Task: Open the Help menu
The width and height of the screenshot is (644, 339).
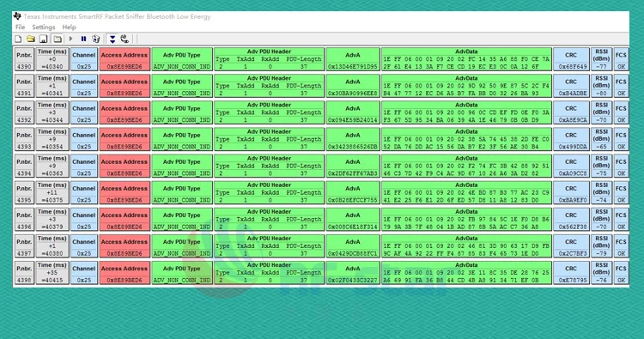Action: click(x=69, y=27)
